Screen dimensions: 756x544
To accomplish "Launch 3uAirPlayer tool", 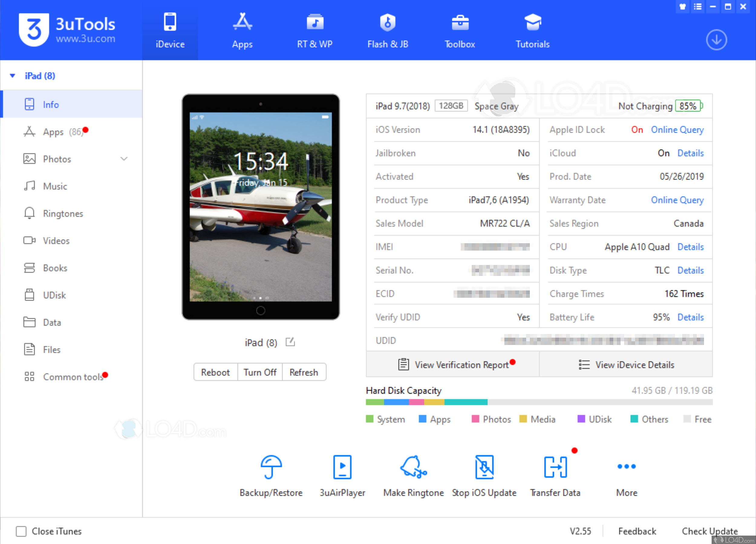I will coord(342,467).
